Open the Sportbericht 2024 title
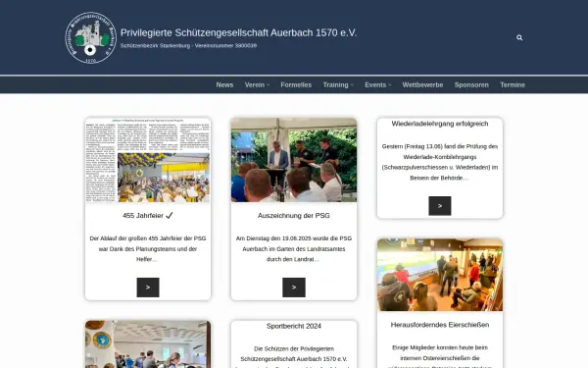This screenshot has width=588, height=368. (294, 326)
